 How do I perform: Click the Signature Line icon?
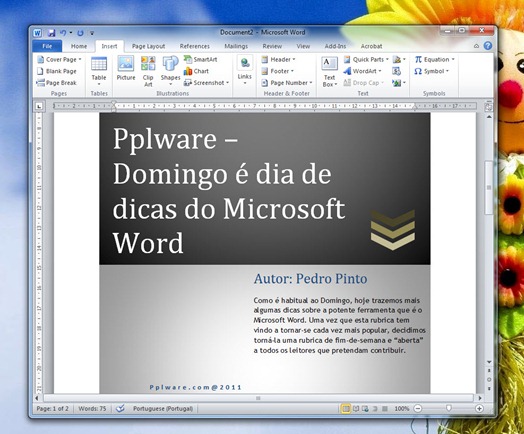399,59
